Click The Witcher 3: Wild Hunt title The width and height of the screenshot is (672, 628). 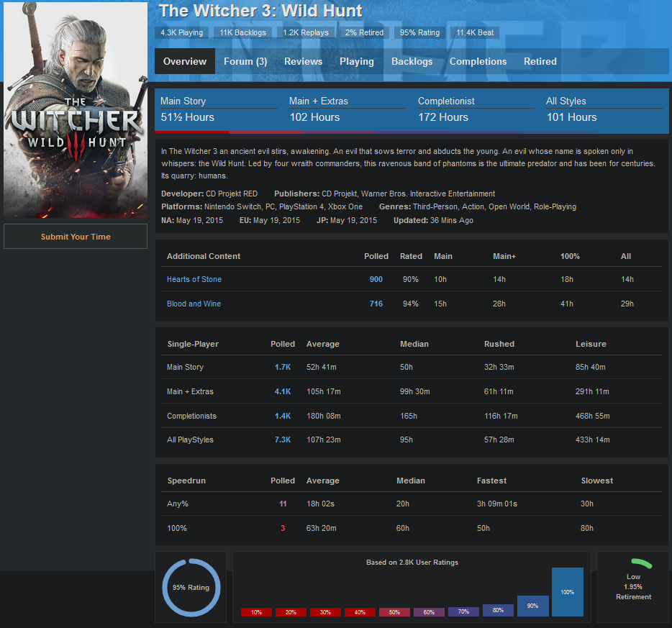click(x=260, y=11)
